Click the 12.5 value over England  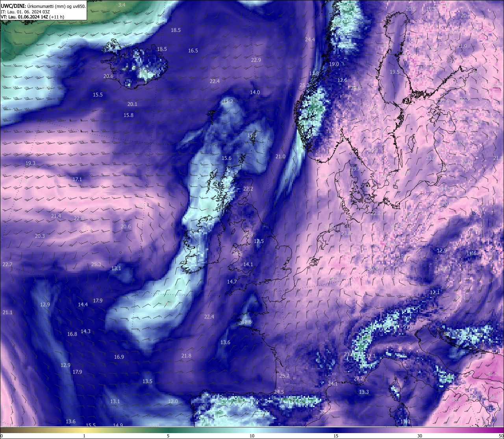coord(259,241)
